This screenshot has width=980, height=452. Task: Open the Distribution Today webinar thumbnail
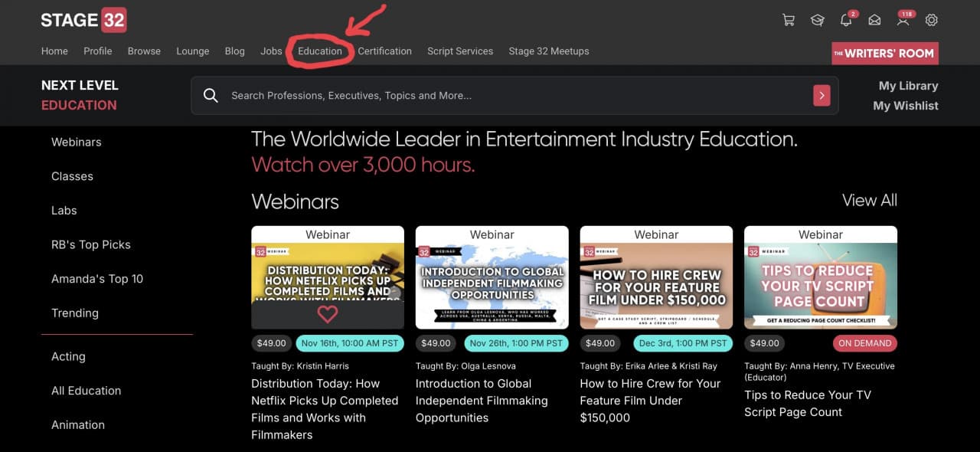328,277
